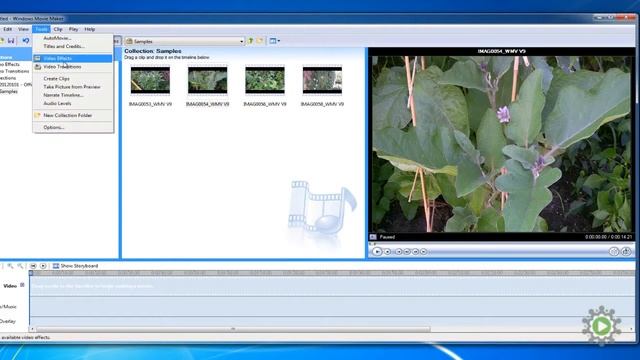Click the timeline horizontal scrollbar
Screen dimensions: 640x360
233,329
